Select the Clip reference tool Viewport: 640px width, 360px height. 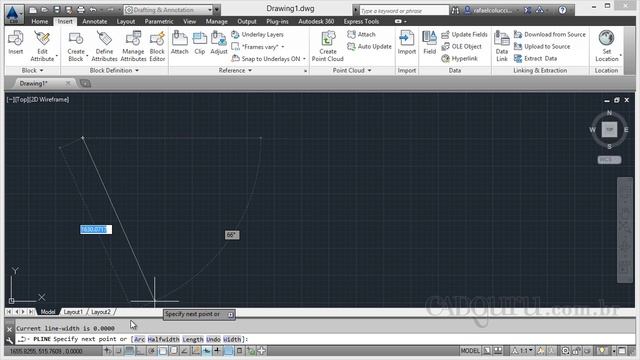(200, 42)
